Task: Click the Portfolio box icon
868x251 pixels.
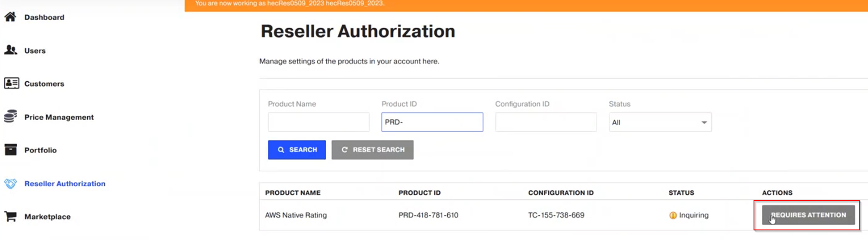Action: 10,149
